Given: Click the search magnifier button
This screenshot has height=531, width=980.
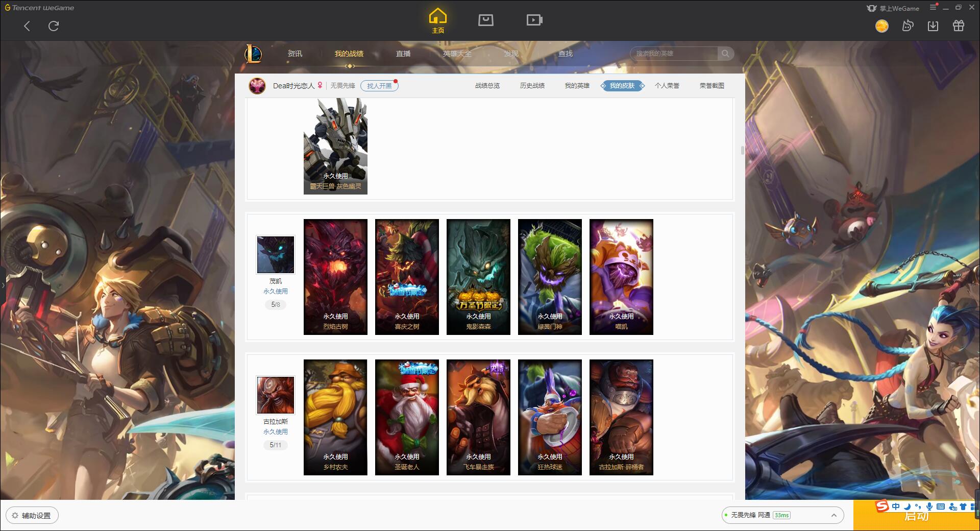Looking at the screenshot, I should click(725, 54).
